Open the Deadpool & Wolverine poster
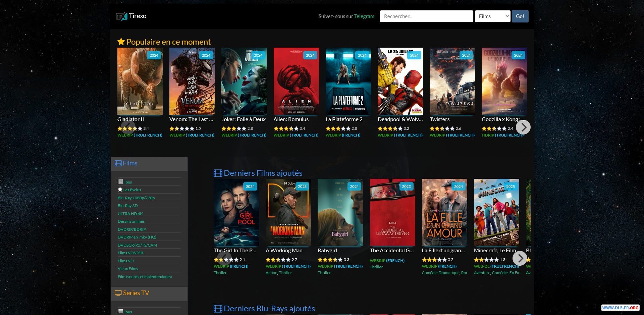Screen dimensions: 644x315 [400, 81]
